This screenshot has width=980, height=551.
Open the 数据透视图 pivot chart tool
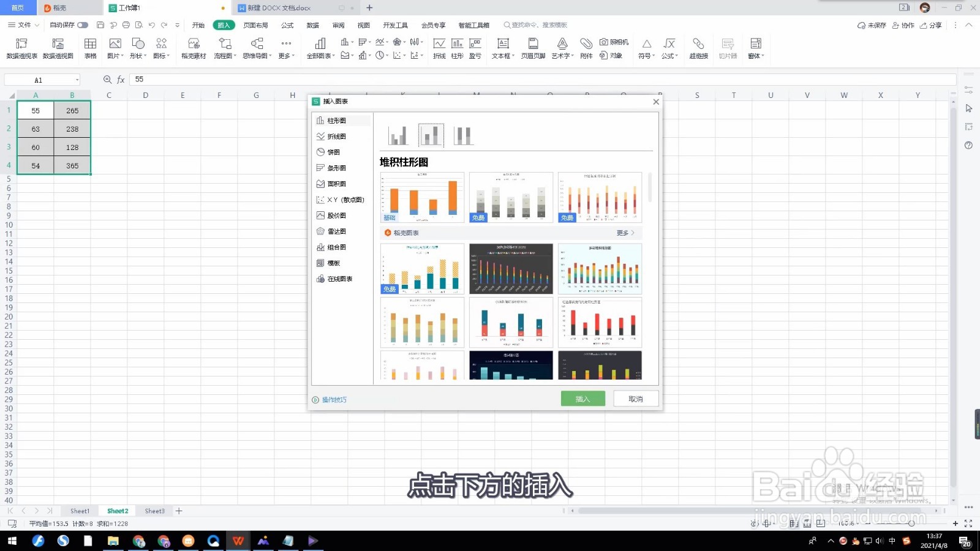click(x=58, y=48)
